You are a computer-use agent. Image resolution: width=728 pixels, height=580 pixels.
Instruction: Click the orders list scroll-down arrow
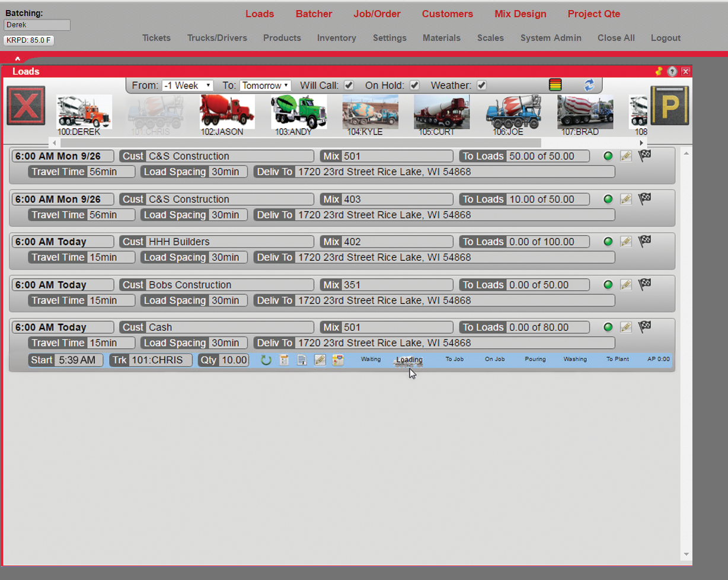point(686,554)
